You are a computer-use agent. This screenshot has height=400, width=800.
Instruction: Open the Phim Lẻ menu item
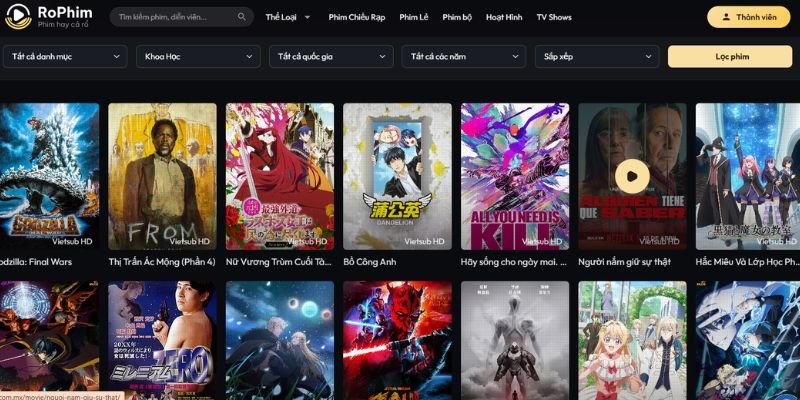[414, 17]
